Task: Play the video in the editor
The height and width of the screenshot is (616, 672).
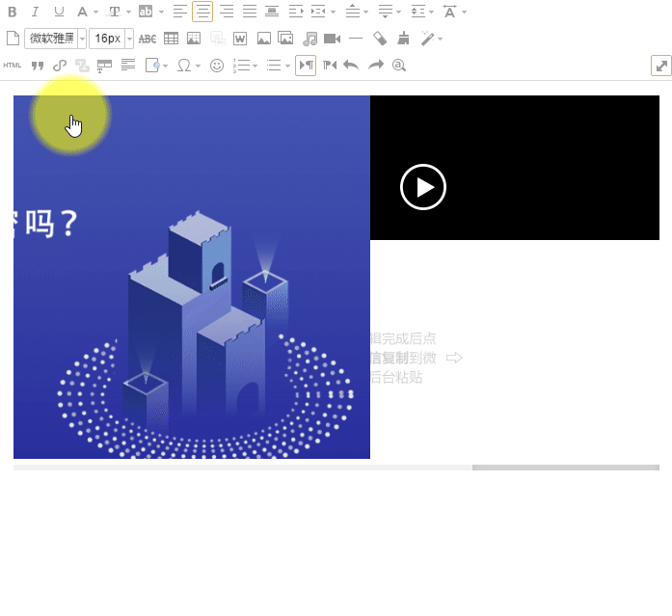Action: coord(423,187)
